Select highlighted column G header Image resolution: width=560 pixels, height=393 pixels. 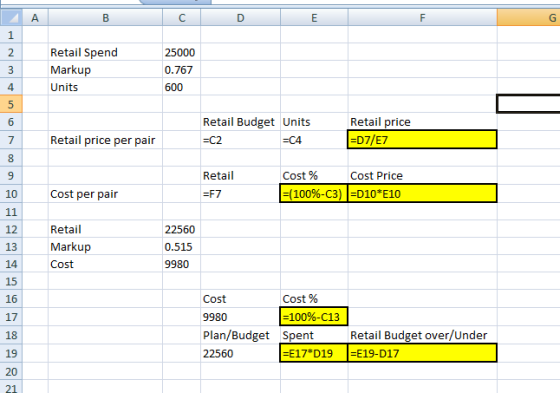pos(529,18)
